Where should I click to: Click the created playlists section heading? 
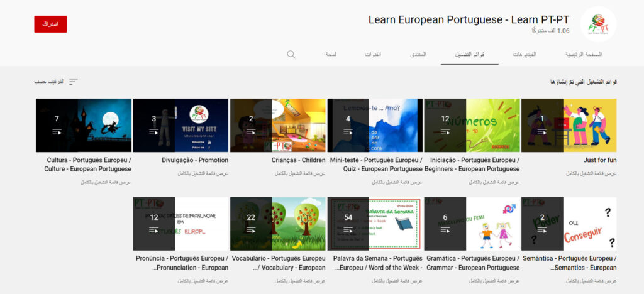(x=584, y=82)
